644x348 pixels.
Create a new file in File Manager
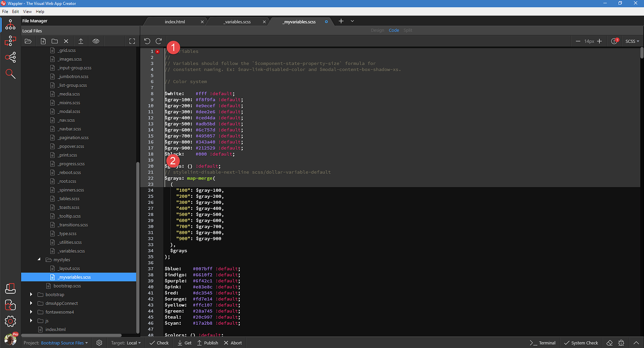click(x=42, y=41)
